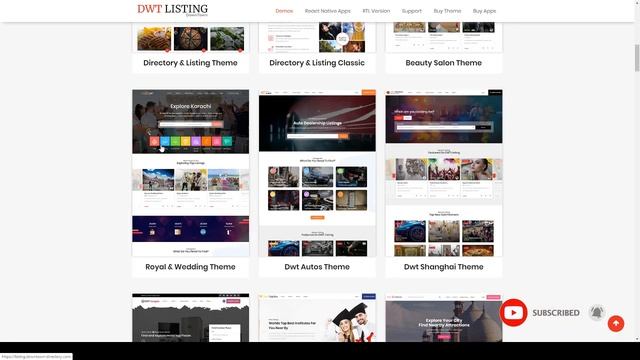
Task: Go to RTL Version in the navigation
Action: 376,11
